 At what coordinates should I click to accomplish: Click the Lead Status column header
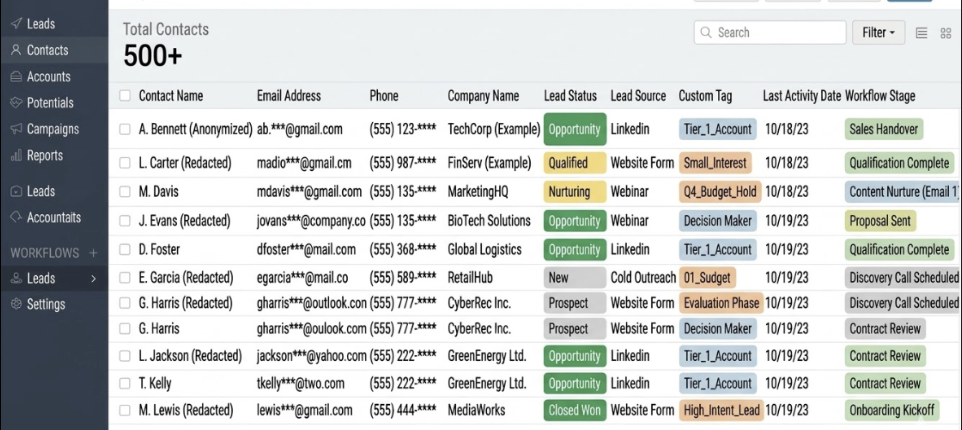(x=570, y=96)
